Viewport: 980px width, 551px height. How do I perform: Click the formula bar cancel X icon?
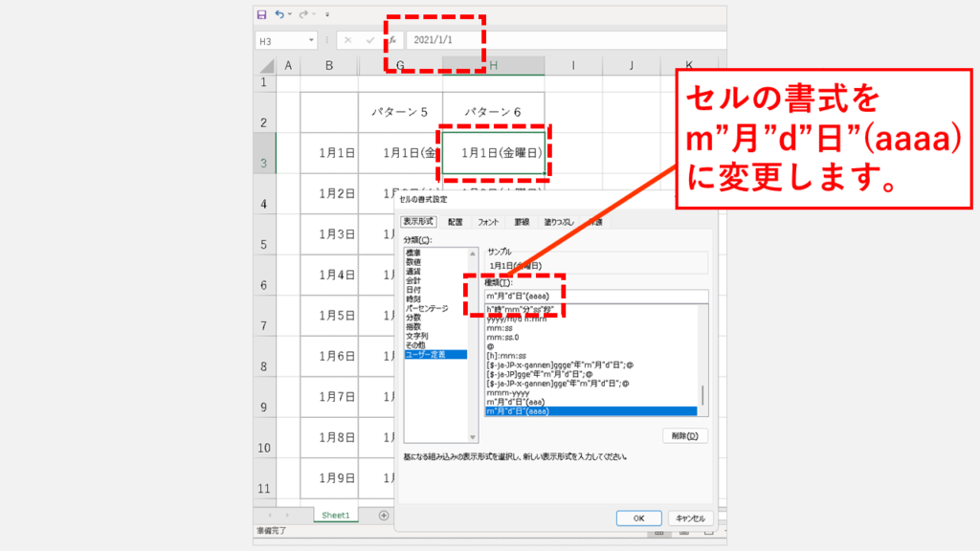click(x=347, y=41)
